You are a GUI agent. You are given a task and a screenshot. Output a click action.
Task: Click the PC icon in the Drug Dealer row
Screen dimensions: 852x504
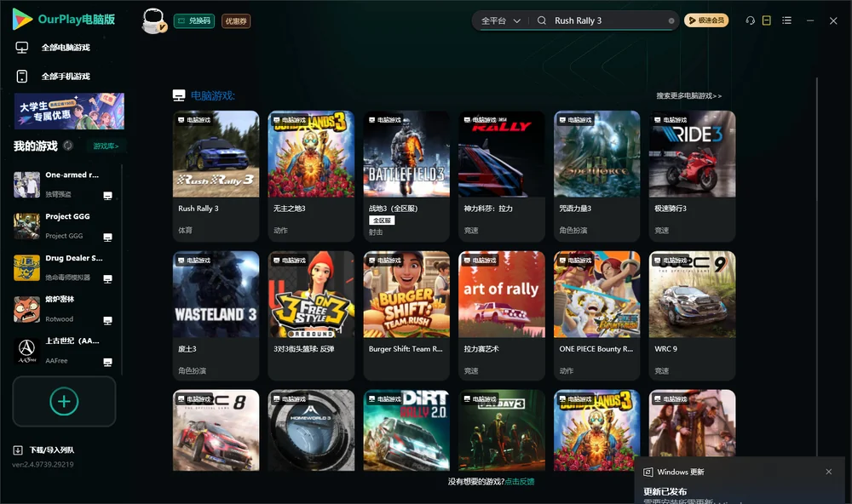coord(107,279)
